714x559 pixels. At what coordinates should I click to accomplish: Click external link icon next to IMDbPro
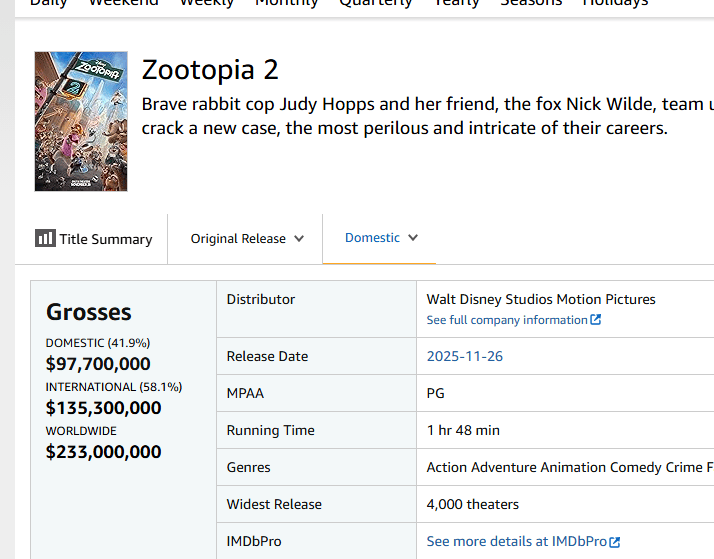pyautogui.click(x=615, y=542)
